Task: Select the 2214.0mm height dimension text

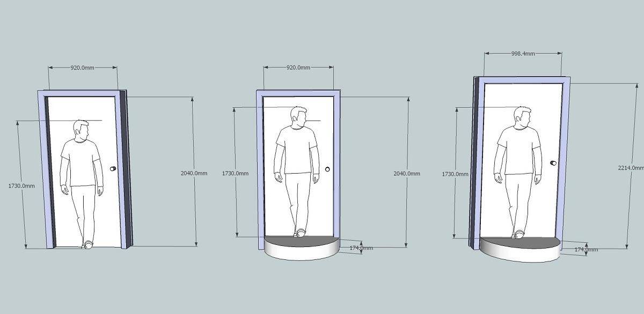Action: (x=630, y=168)
